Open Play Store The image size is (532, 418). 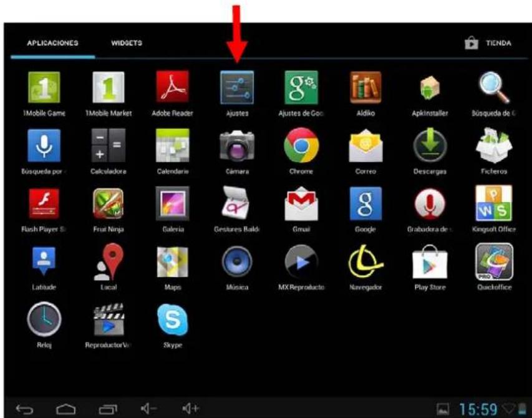click(x=430, y=262)
